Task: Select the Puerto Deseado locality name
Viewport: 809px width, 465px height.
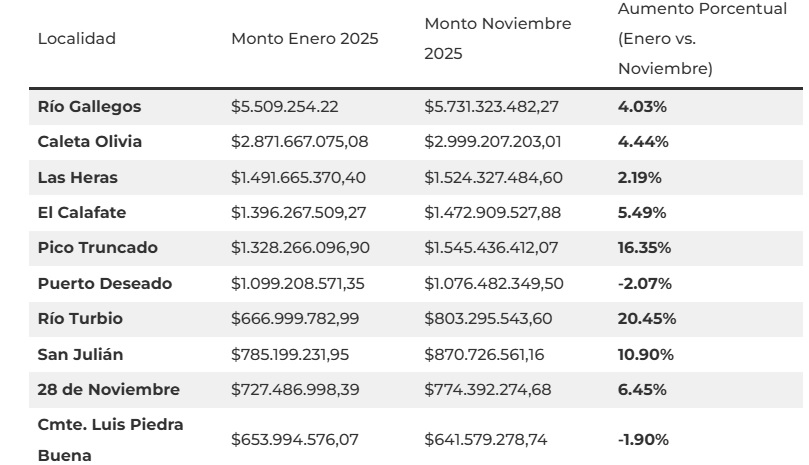Action: pos(104,284)
